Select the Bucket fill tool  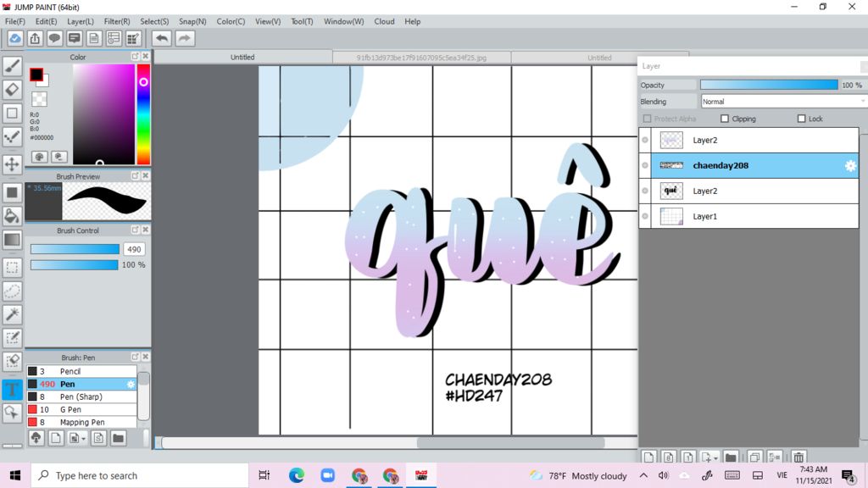click(x=12, y=216)
